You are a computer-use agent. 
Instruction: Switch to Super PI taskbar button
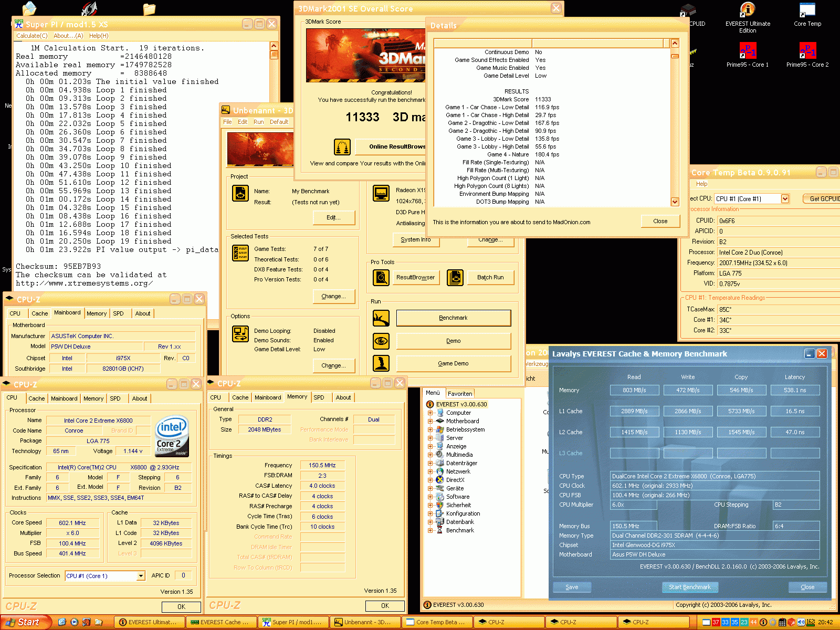pyautogui.click(x=293, y=622)
